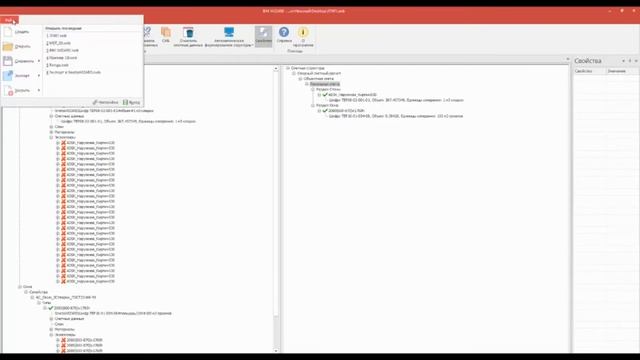Collapse the Раздел Стены node
This screenshot has width=640, height=360.
(313, 89)
